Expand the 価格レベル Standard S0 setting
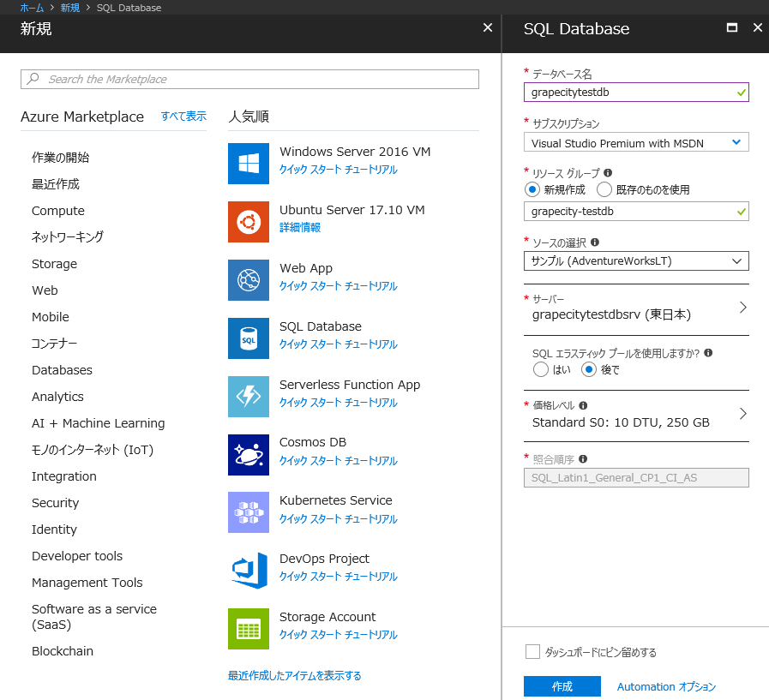 click(636, 416)
